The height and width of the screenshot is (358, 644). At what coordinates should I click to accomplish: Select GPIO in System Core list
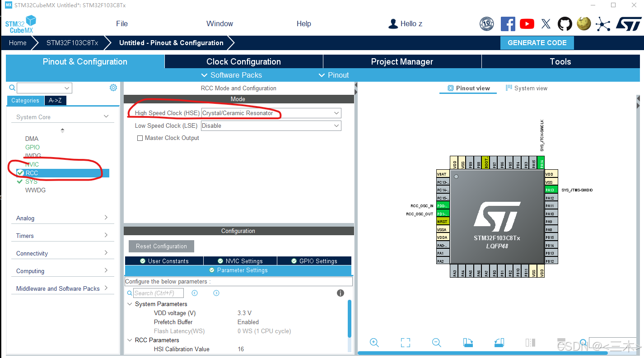coord(33,147)
